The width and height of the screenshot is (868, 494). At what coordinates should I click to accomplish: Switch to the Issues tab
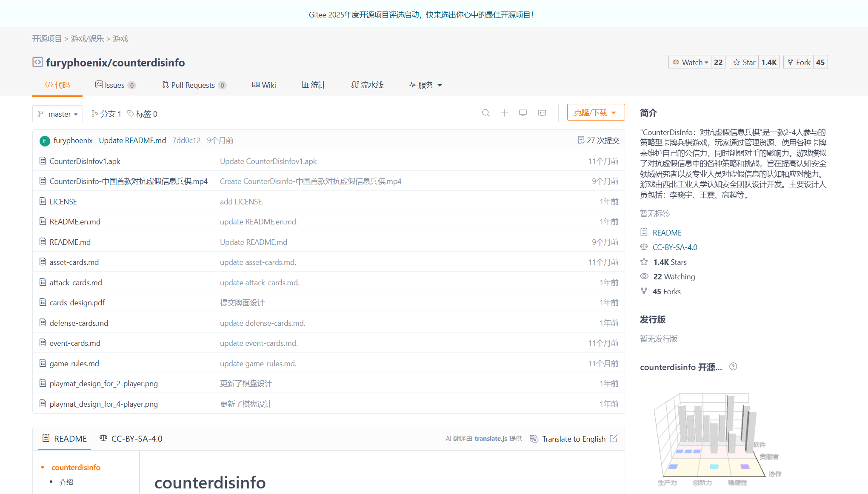pyautogui.click(x=114, y=85)
